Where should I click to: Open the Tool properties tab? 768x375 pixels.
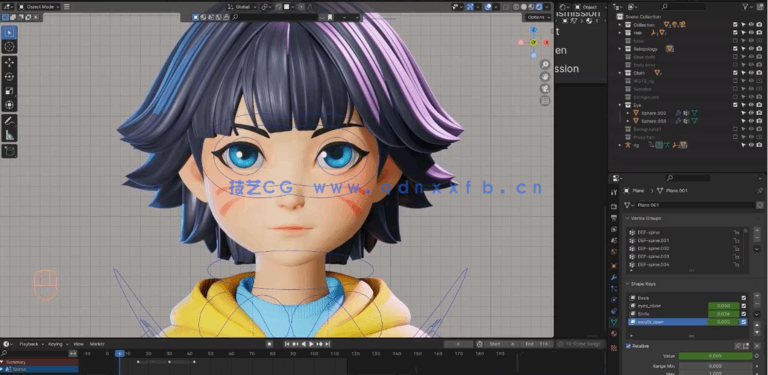[614, 192]
